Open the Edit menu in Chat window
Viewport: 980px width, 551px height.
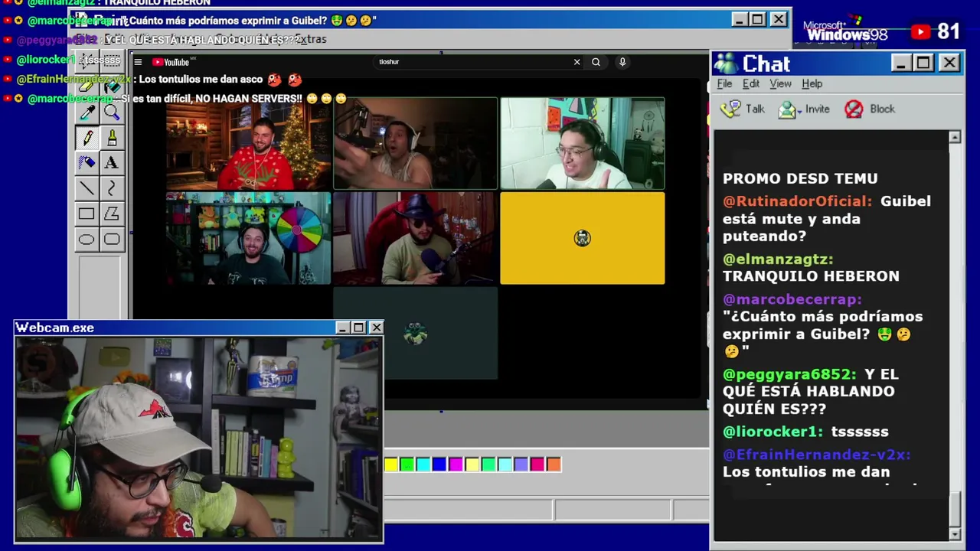pyautogui.click(x=751, y=84)
